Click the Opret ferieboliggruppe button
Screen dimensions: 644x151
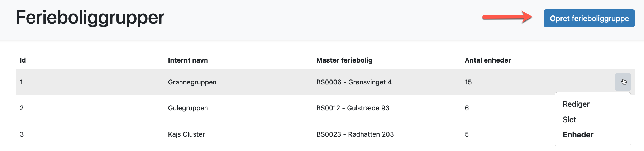(x=589, y=18)
